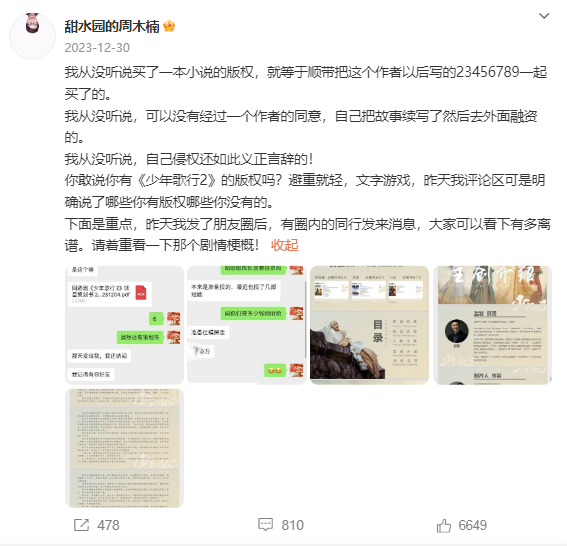
Task: Open the plot synopsis text thumbnail
Action: [124, 448]
